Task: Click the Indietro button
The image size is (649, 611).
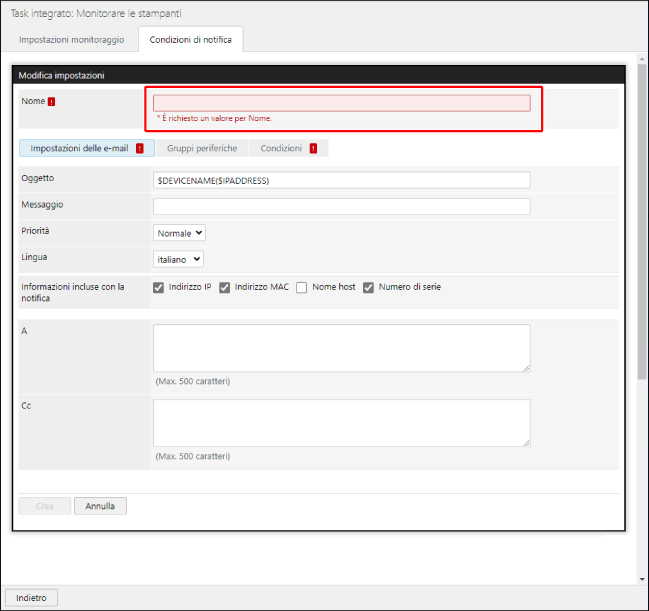Action: [31, 597]
